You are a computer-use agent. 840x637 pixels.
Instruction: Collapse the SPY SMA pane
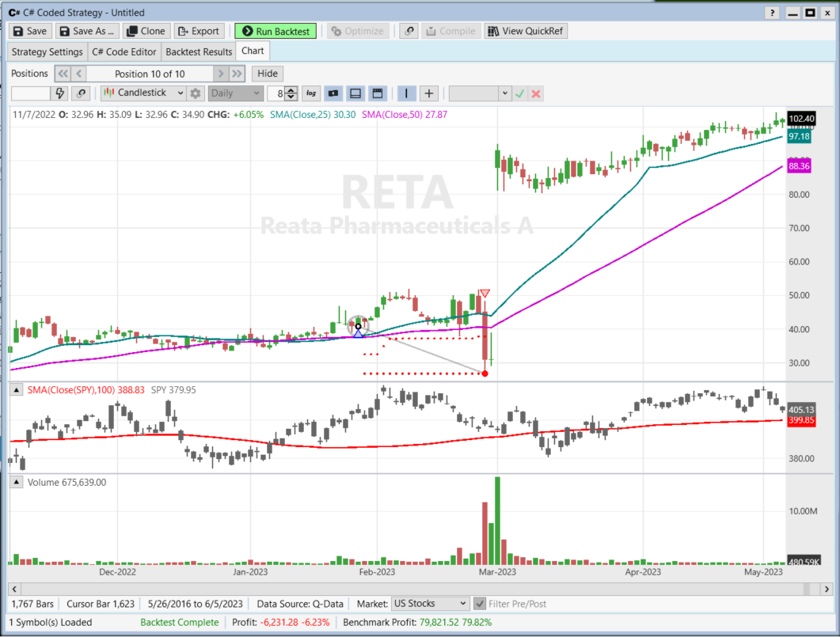[x=17, y=390]
